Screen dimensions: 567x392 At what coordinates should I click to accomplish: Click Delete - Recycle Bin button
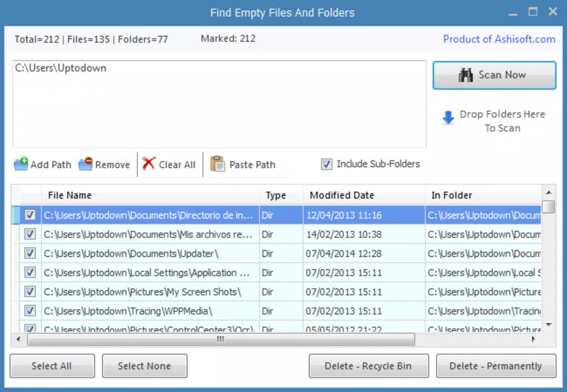coord(369,366)
